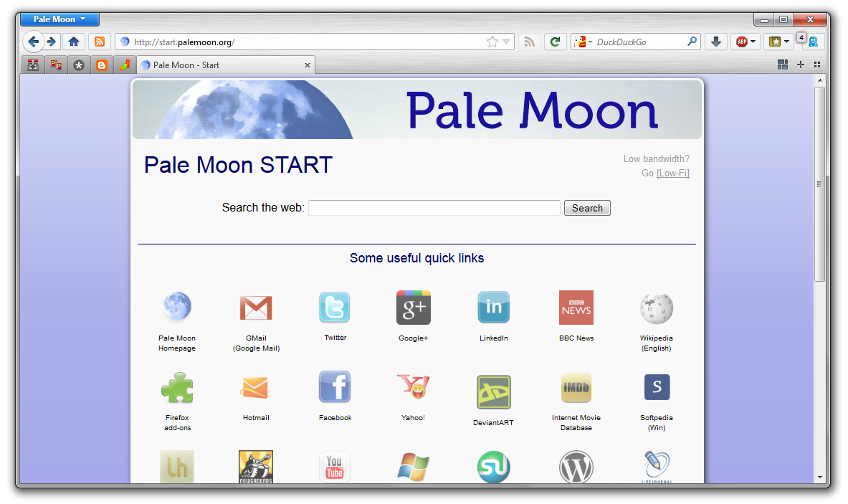Open the Yahoo! quick link icon
Image resolution: width=848 pixels, height=504 pixels.
tap(413, 386)
